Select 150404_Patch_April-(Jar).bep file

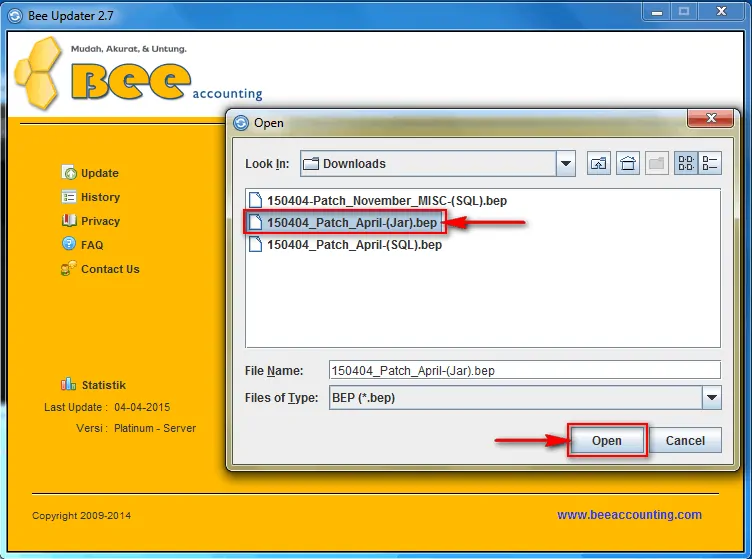343,222
